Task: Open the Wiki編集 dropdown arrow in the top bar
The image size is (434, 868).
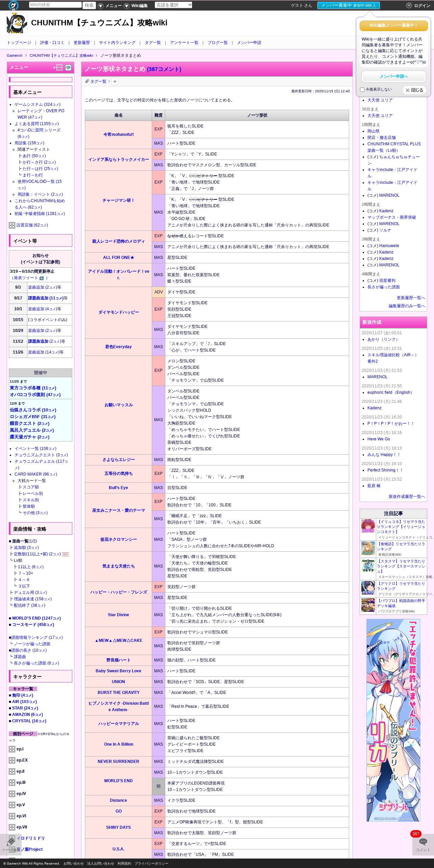Action: [x=126, y=6]
